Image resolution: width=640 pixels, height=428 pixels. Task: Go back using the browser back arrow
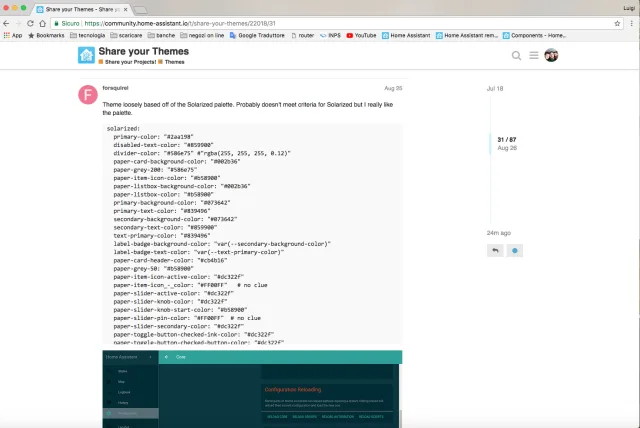[8, 21]
